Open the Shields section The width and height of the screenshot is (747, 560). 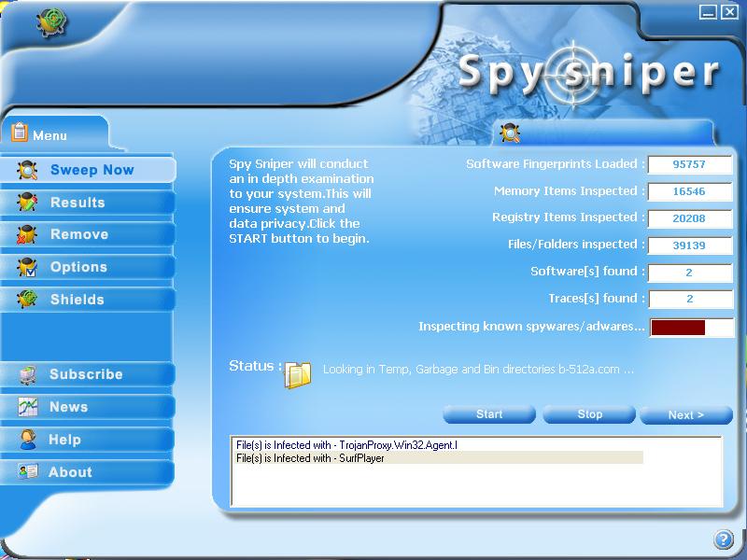pyautogui.click(x=87, y=300)
